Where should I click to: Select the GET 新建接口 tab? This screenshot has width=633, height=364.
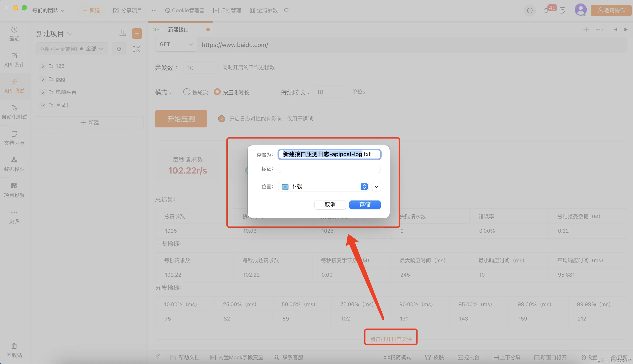(180, 30)
